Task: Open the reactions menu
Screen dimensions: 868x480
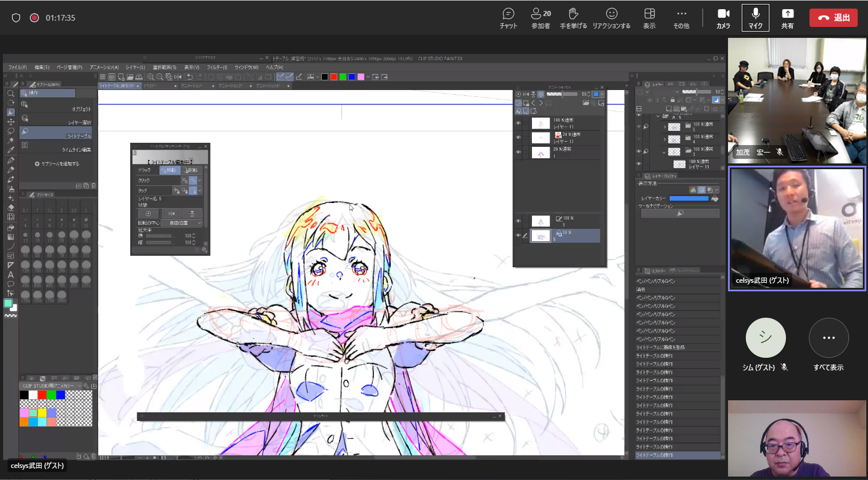Action: (x=612, y=18)
